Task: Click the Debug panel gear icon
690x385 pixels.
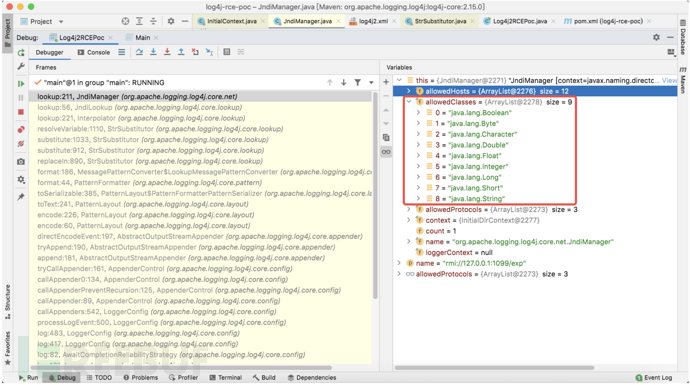Action: tap(656, 37)
